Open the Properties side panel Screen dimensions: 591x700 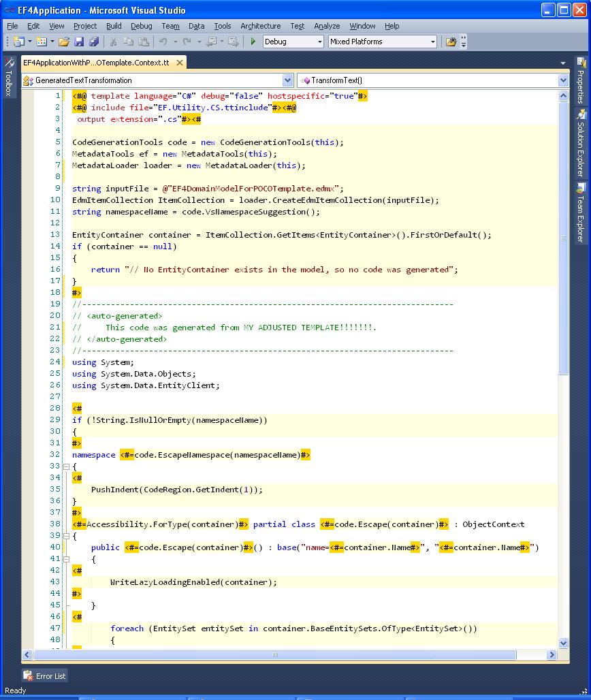point(581,81)
